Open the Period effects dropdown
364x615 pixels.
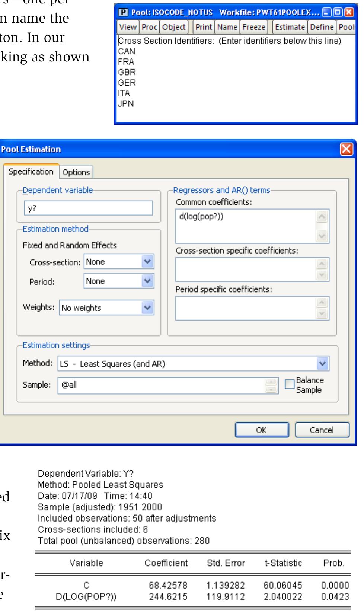click(x=147, y=281)
